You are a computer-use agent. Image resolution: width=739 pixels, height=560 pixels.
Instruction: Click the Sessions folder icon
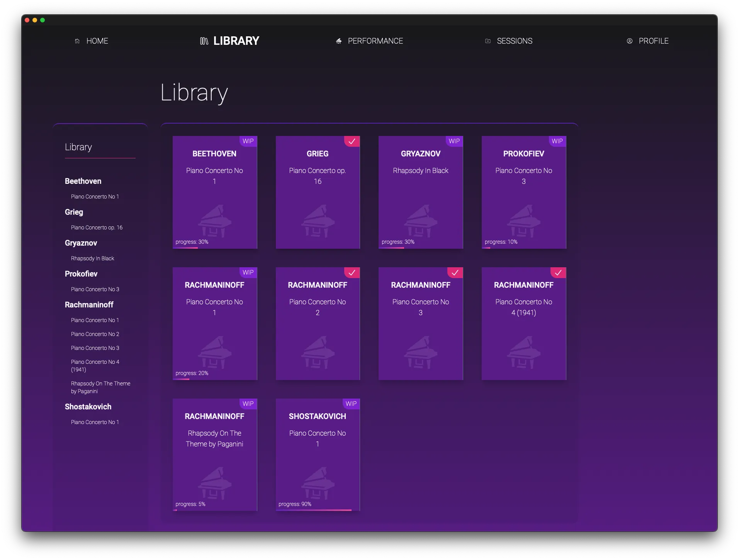click(488, 41)
